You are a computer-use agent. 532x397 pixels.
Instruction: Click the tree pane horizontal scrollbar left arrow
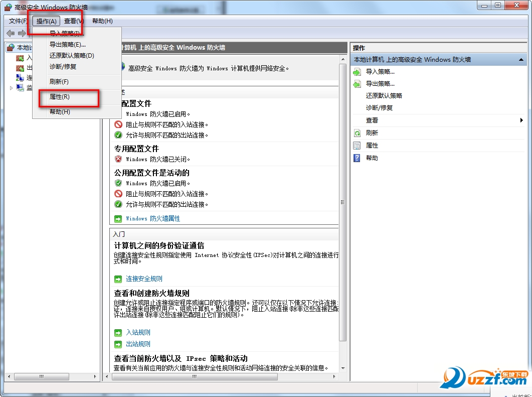click(9, 376)
